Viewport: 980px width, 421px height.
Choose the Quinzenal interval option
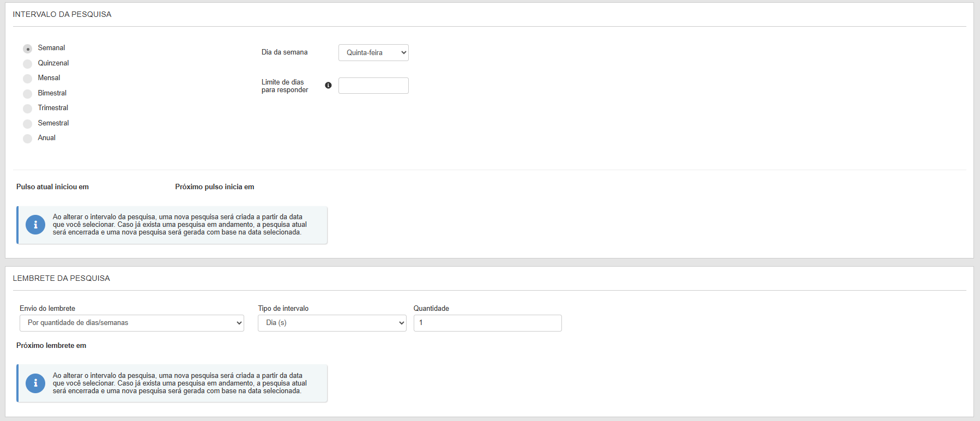tap(28, 64)
